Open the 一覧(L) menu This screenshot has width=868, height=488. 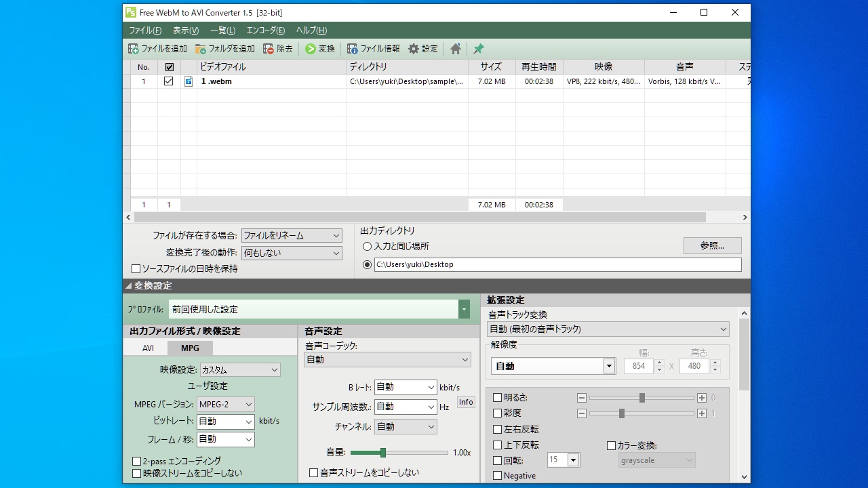coord(222,30)
